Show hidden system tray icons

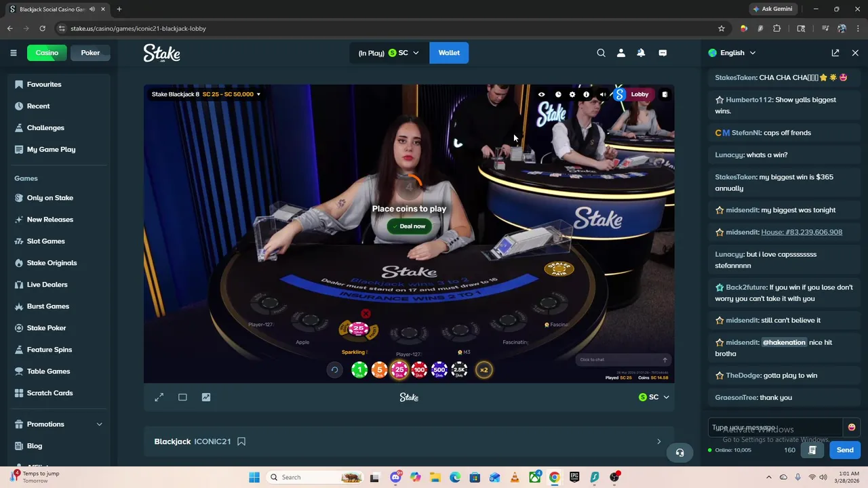pyautogui.click(x=768, y=477)
